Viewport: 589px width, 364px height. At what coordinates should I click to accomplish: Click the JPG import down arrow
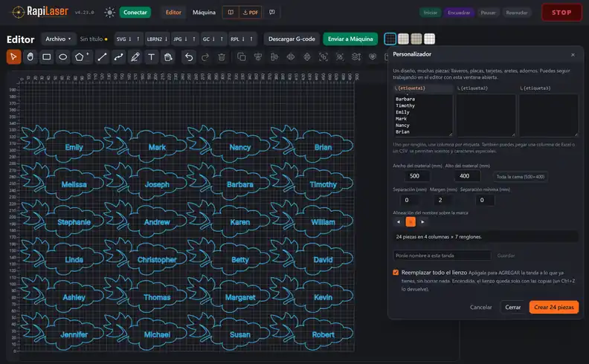(186, 39)
